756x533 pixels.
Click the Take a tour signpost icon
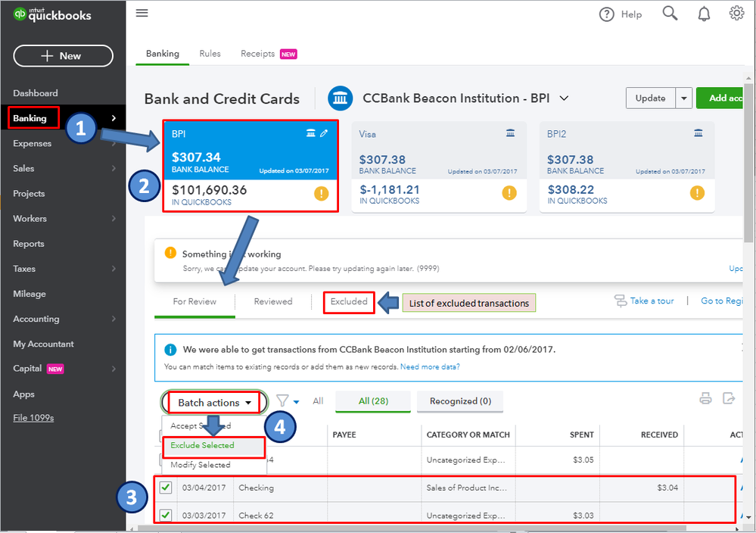(621, 301)
